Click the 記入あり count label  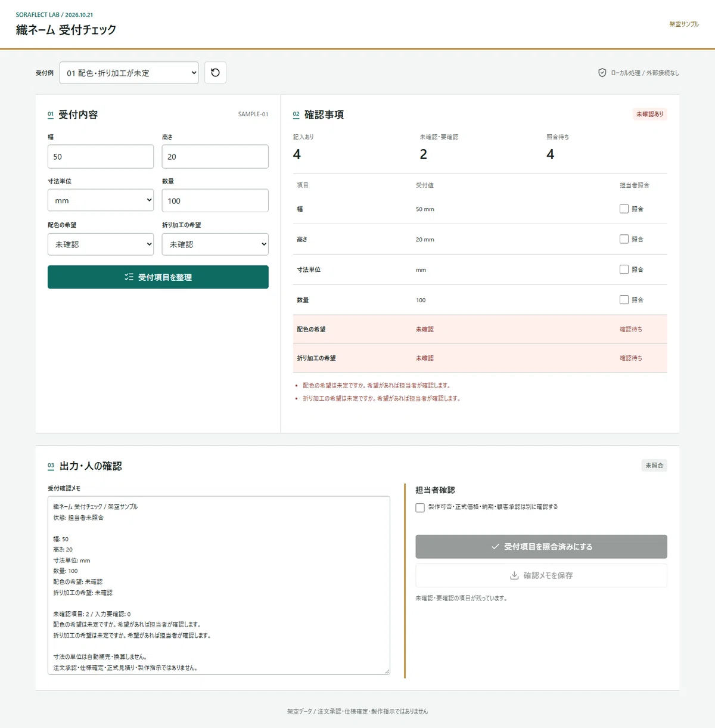[x=303, y=137]
